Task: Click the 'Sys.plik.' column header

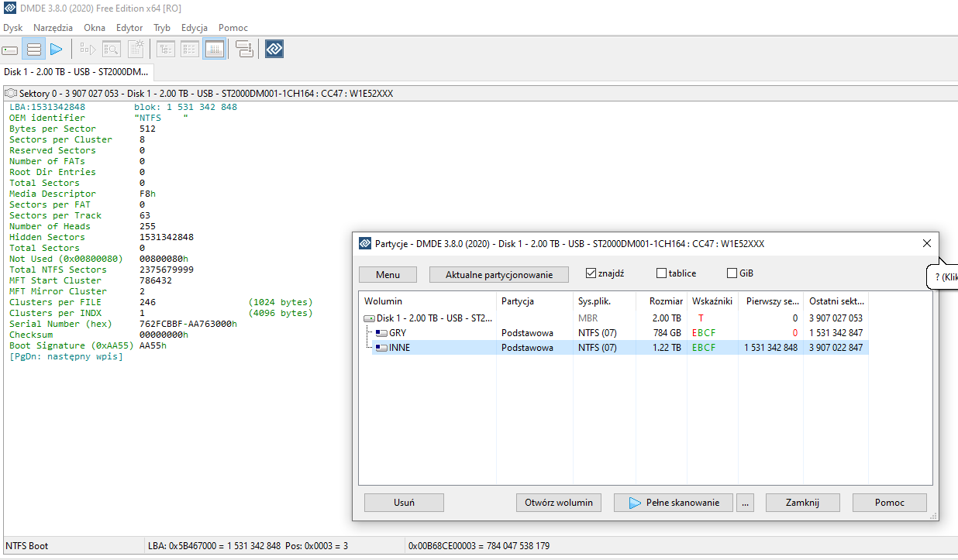Action: (605, 301)
